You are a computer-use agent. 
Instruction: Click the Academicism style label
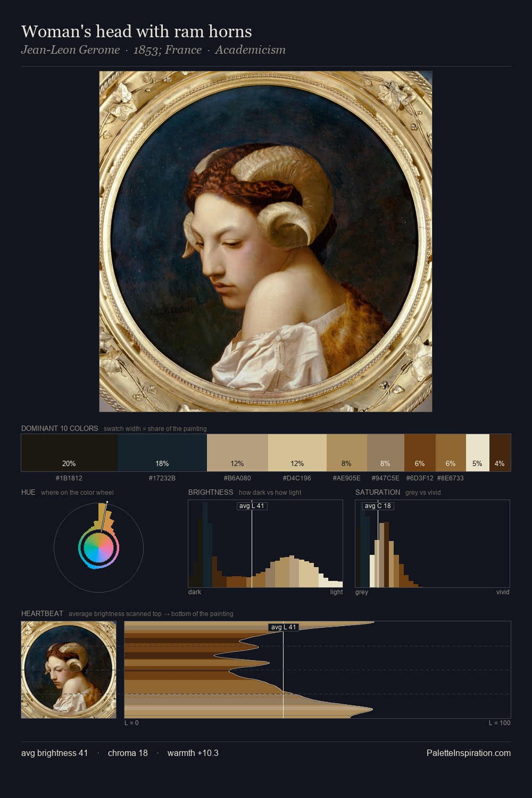pyautogui.click(x=250, y=50)
